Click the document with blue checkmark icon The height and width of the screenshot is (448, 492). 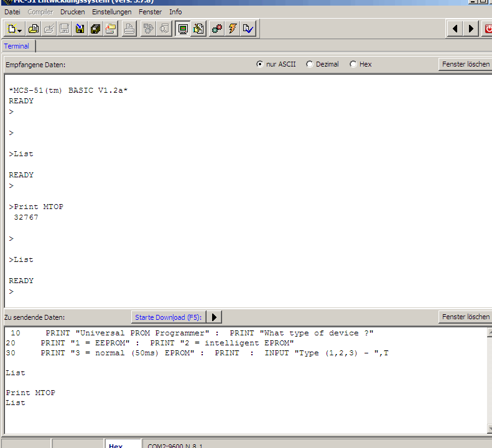coord(248,29)
